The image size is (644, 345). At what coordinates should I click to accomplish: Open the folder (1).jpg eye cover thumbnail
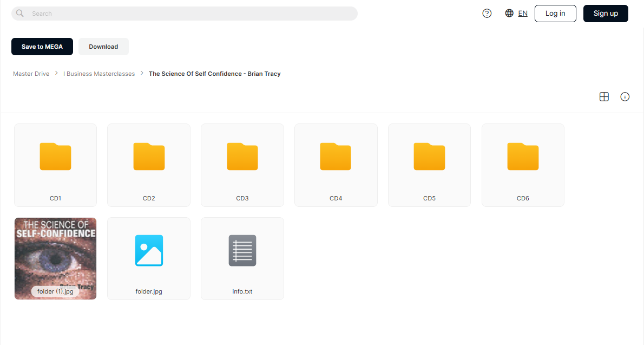(55, 259)
